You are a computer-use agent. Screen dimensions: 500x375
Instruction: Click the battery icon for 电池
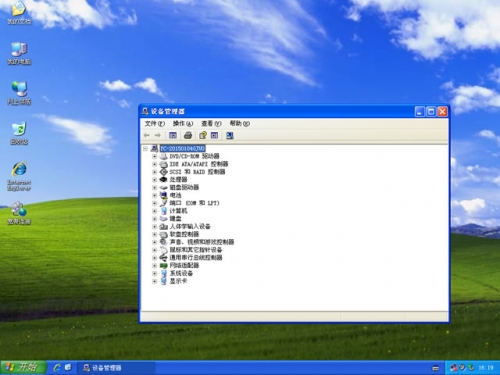[x=163, y=195]
